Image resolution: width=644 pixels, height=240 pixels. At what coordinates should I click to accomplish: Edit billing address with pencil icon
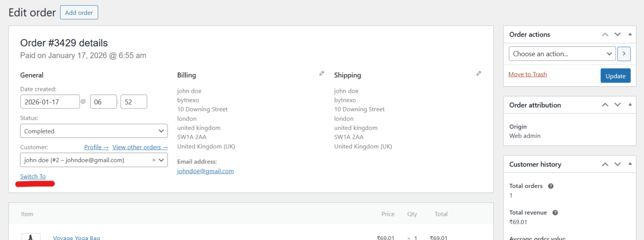point(321,73)
